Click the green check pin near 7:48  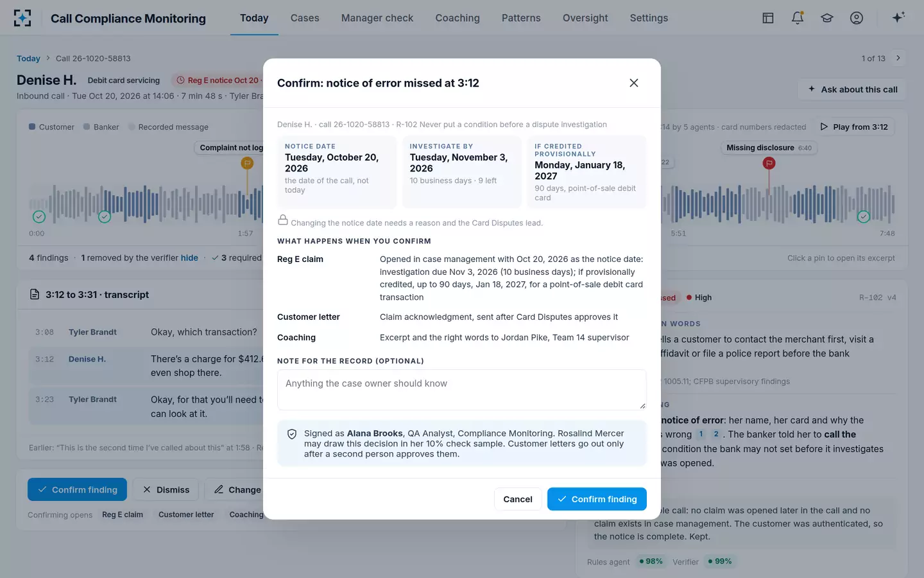click(864, 216)
